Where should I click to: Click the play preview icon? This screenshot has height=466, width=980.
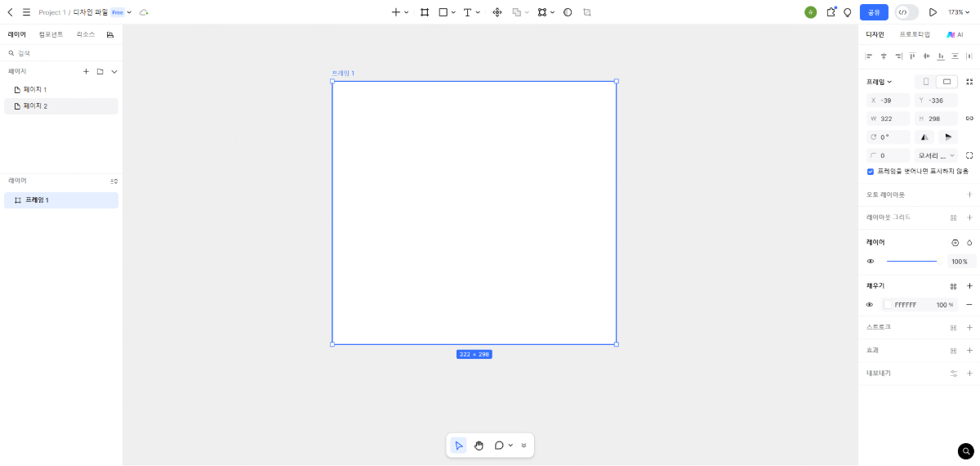tap(933, 12)
